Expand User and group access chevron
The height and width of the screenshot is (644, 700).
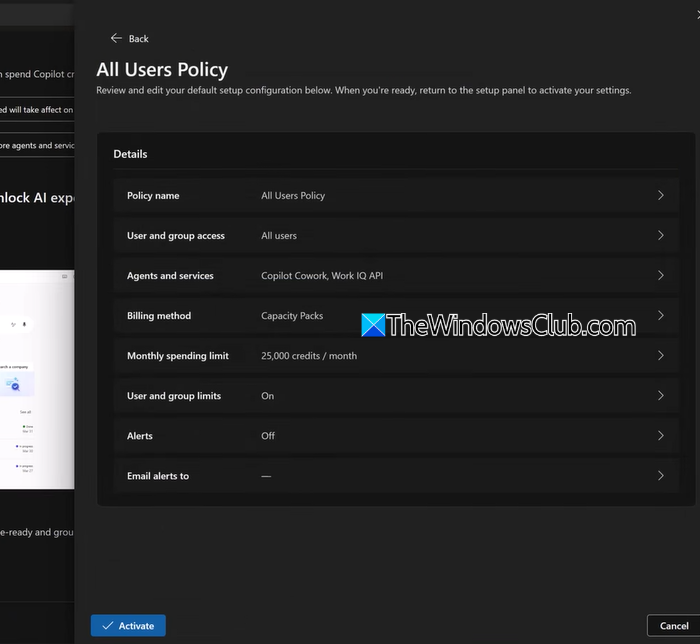click(661, 235)
